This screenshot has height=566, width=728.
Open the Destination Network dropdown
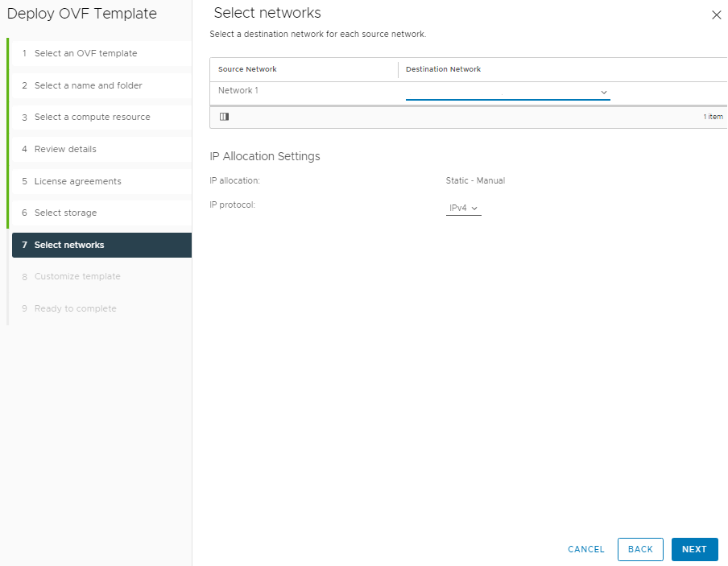point(507,92)
